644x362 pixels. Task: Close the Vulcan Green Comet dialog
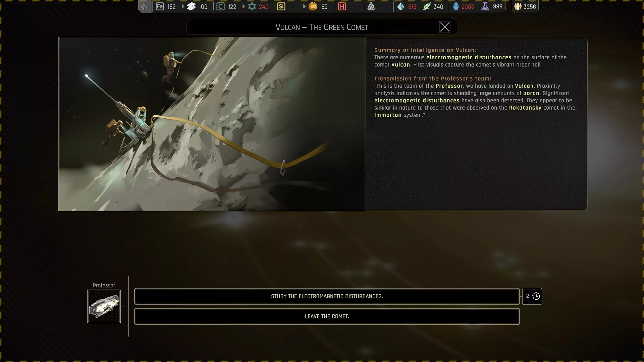coord(445,27)
